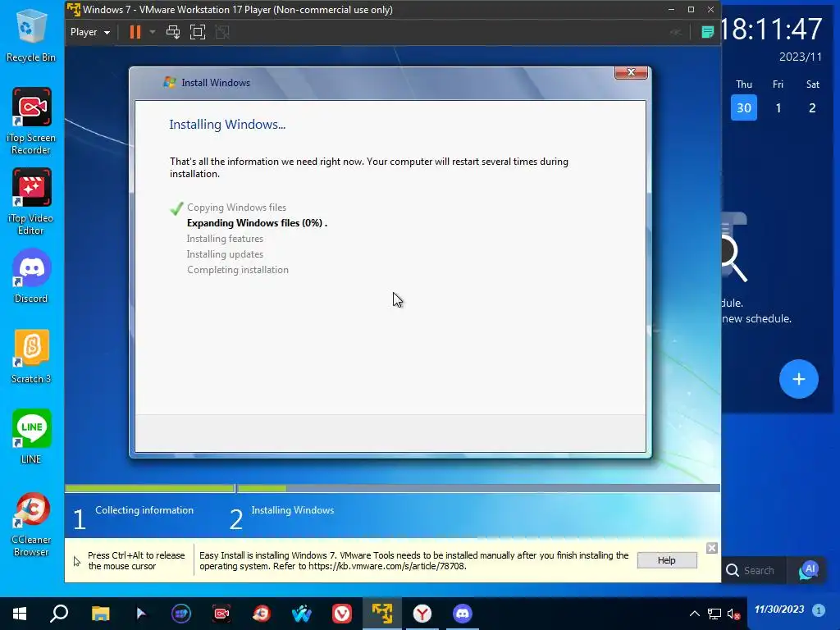This screenshot has width=840, height=630.
Task: Dismiss the Easy Install notification bar
Action: (711, 548)
